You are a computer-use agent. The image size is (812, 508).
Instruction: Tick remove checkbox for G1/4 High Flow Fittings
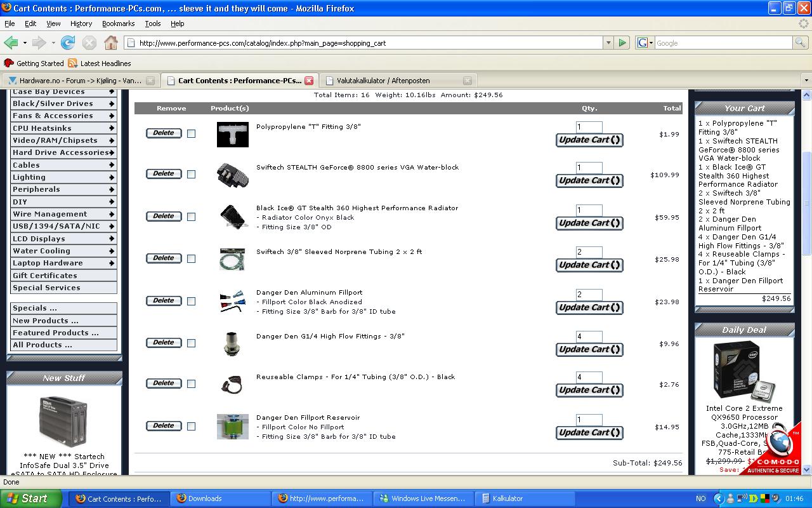tap(191, 343)
